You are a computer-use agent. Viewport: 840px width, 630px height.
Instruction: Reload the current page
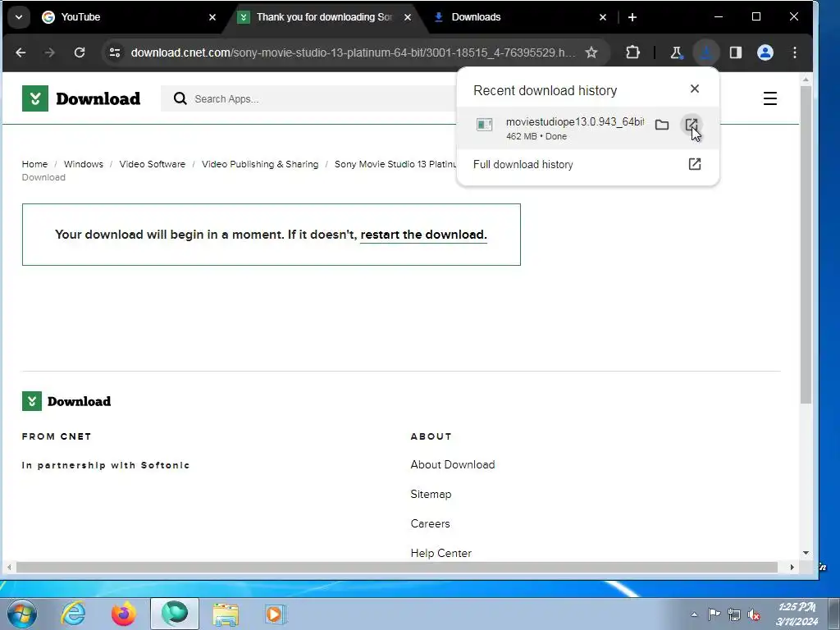click(x=80, y=52)
